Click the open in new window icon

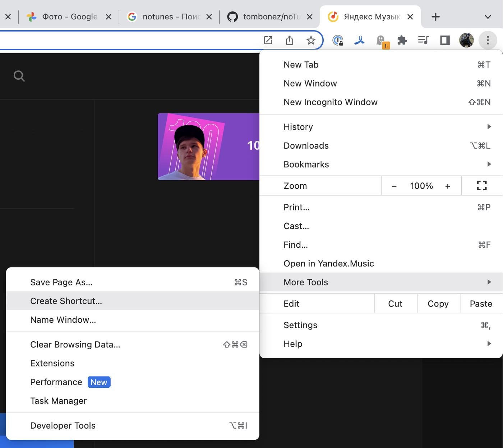(268, 40)
